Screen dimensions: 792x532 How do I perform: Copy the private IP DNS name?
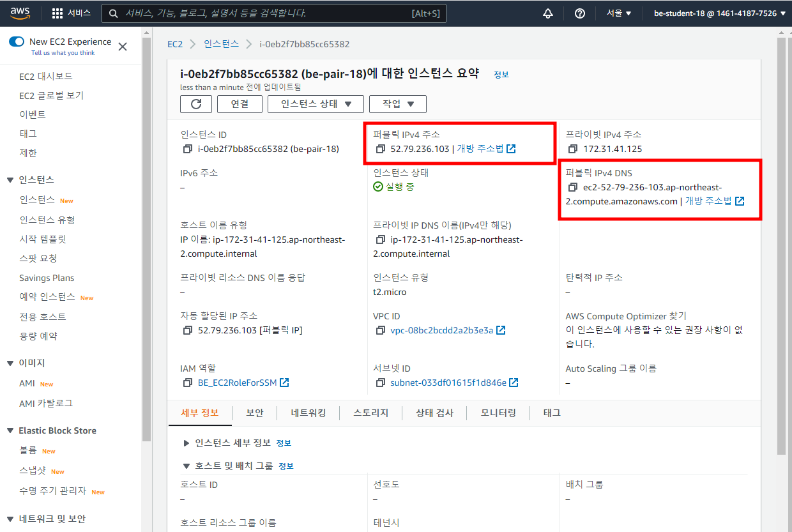click(380, 240)
